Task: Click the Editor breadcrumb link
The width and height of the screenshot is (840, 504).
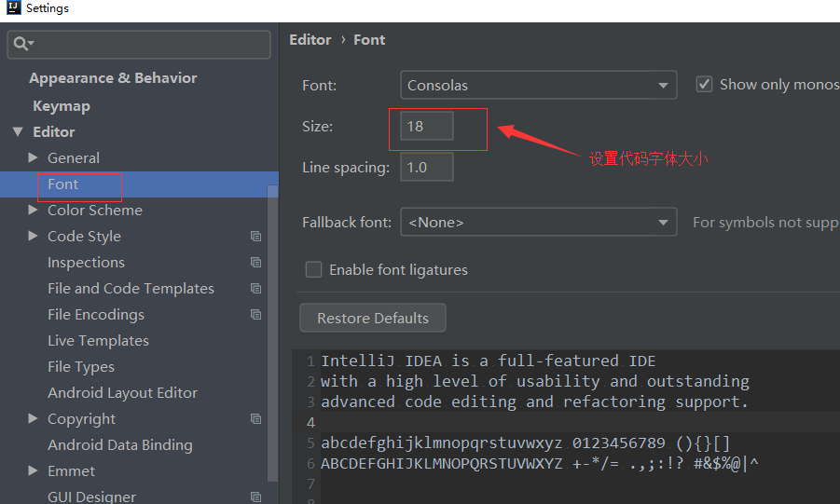Action: tap(310, 40)
